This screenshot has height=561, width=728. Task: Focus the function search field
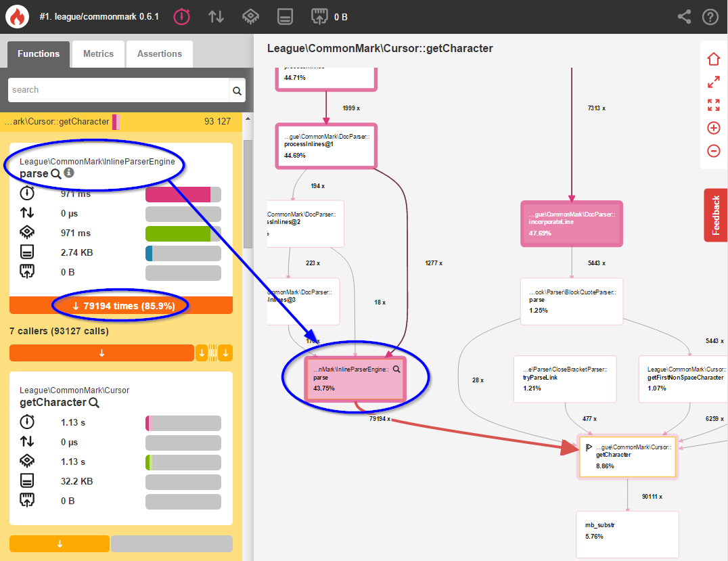tap(118, 90)
